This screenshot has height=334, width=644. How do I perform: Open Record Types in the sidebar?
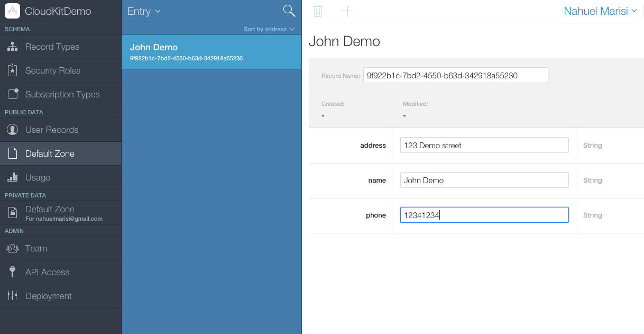(x=60, y=47)
